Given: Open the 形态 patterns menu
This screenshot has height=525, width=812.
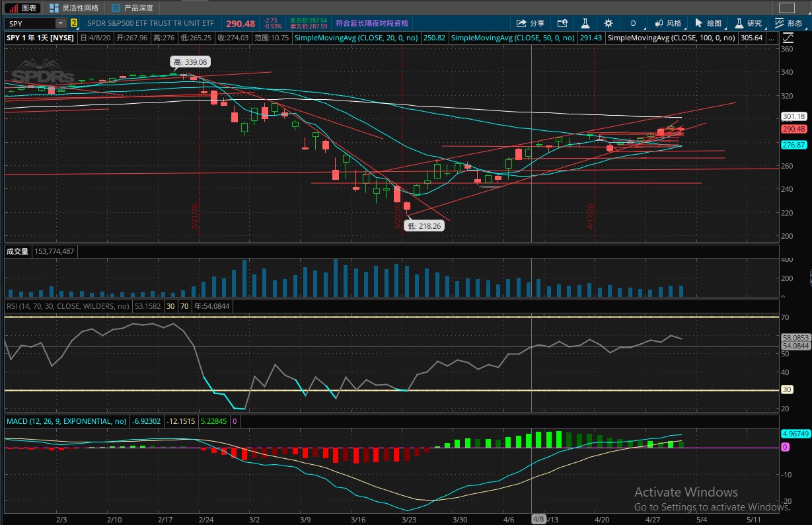Looking at the screenshot, I should click(788, 23).
